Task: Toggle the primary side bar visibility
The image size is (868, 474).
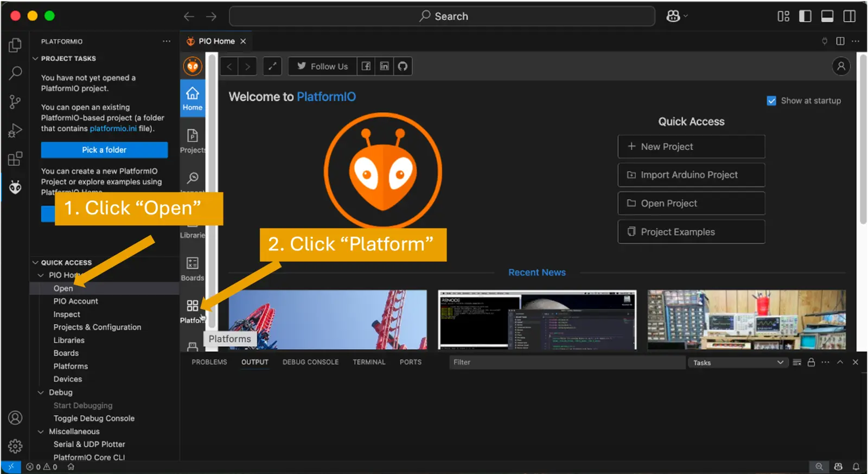Action: click(806, 16)
